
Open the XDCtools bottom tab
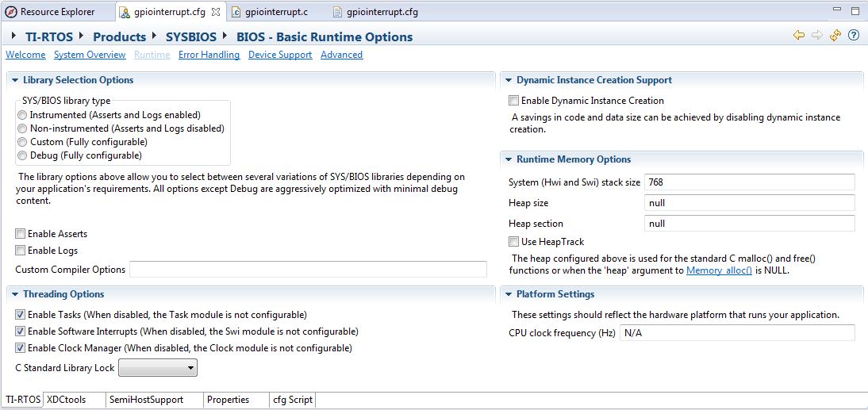[66, 400]
